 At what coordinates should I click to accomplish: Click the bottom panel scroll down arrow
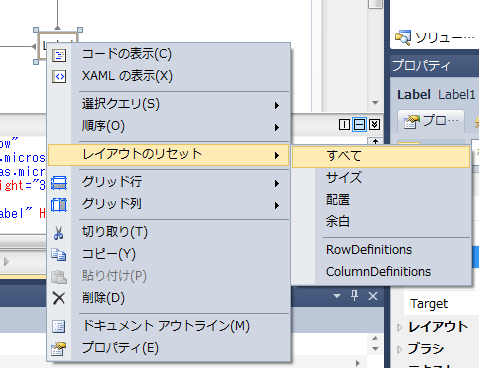point(375,349)
